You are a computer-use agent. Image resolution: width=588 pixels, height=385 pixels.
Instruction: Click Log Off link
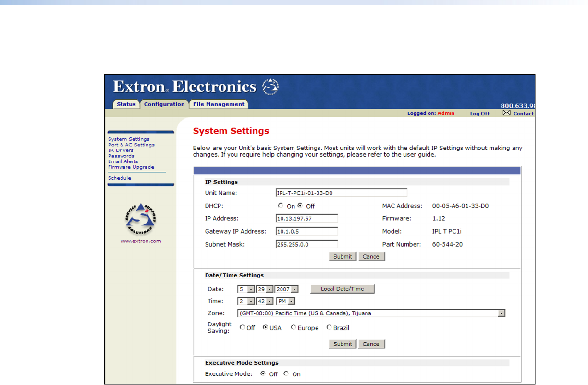pos(480,113)
